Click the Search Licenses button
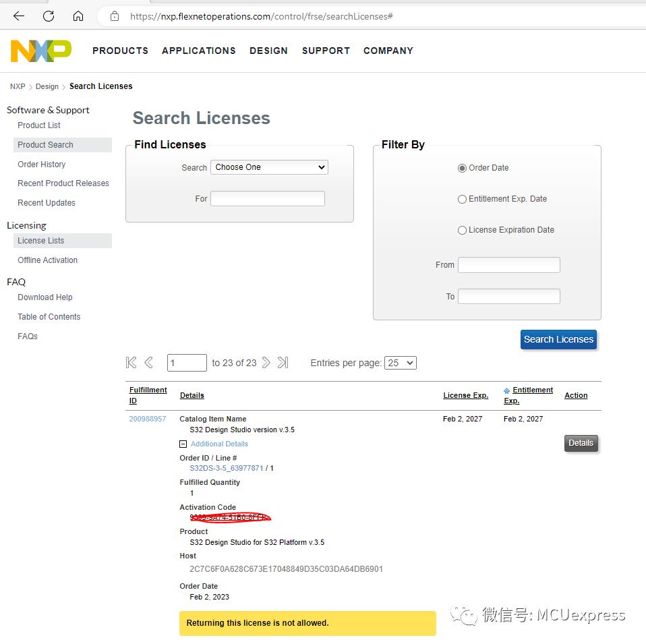 click(x=558, y=339)
